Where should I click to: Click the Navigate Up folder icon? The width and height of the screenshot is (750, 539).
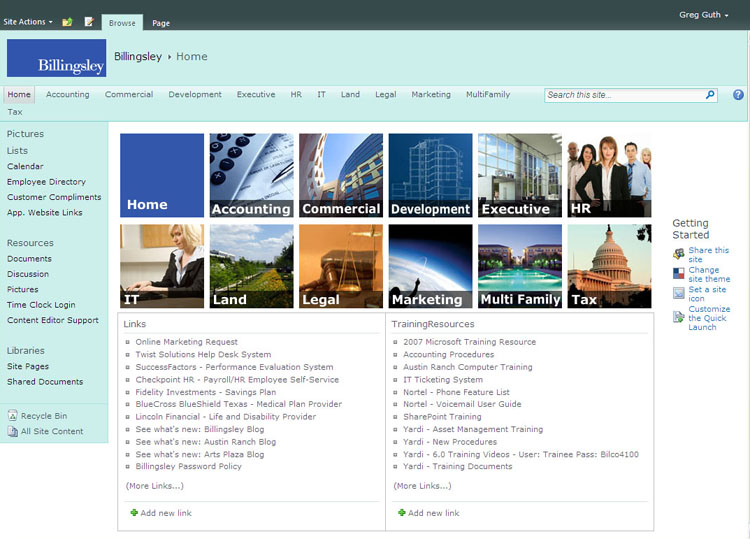67,21
